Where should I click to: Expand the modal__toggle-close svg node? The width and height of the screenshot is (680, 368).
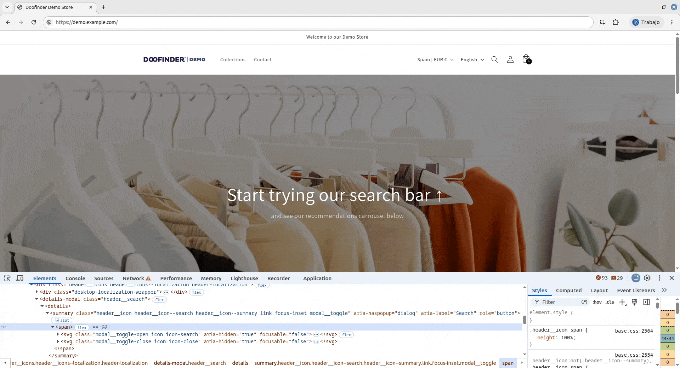(x=58, y=342)
